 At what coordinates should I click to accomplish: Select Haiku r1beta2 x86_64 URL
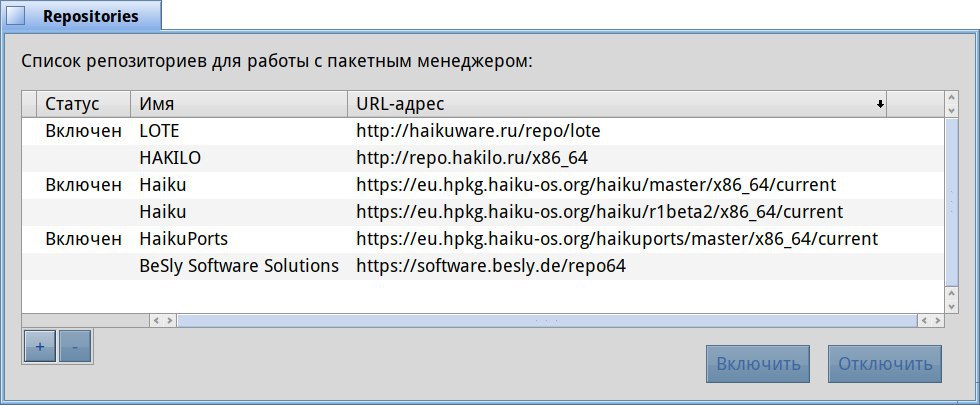(x=600, y=212)
